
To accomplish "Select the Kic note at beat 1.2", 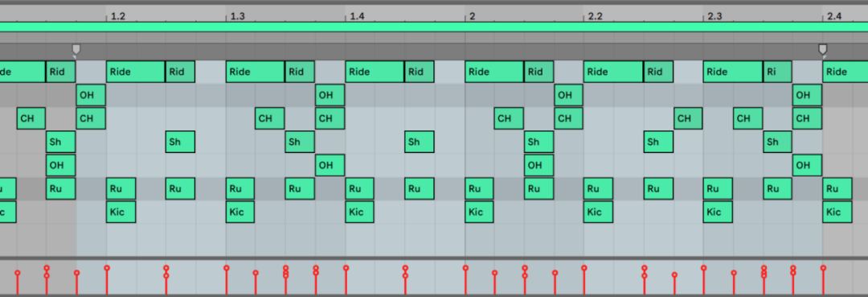I will 121,212.
